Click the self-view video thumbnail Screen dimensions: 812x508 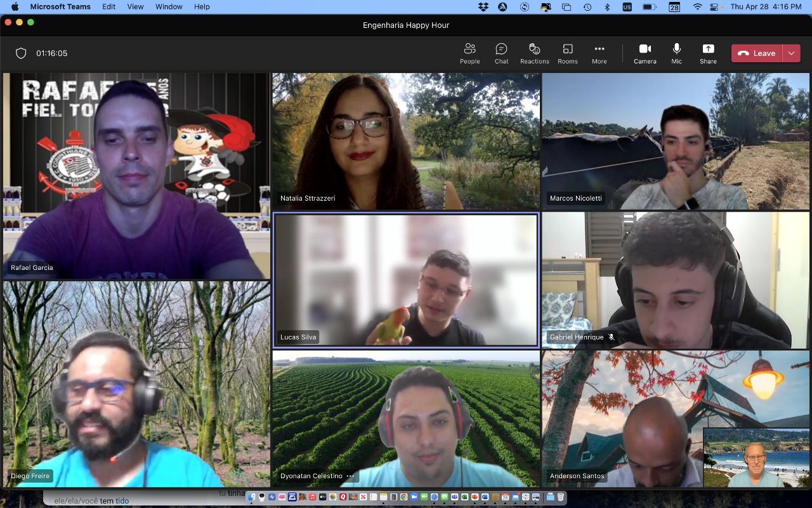[756, 458]
